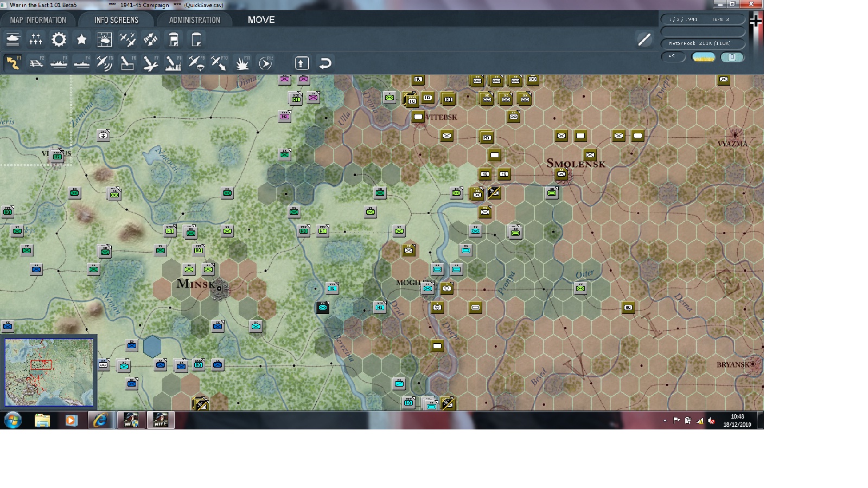
Task: Click the battle explosion icon (F11)
Action: point(242,63)
